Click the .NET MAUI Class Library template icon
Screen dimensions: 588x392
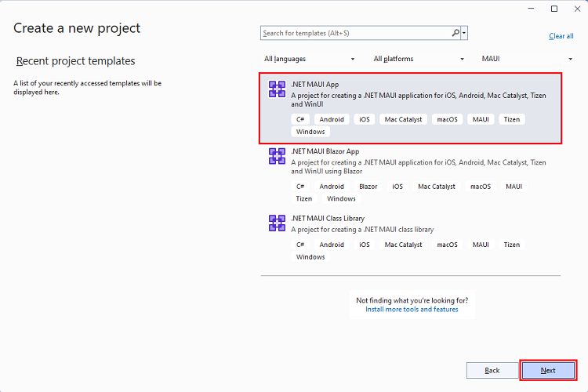coord(277,223)
